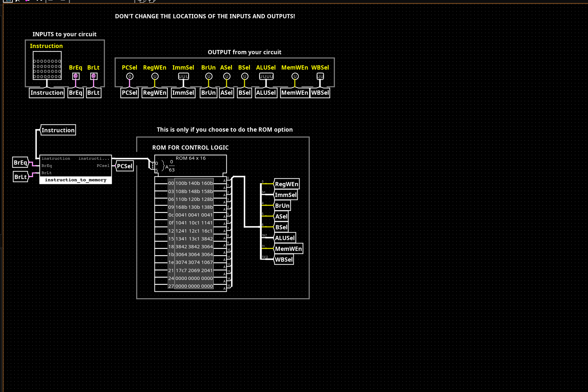Select the "ROM FOR CONTROL LOGIC" text label
This screenshot has width=588, height=392.
(190, 148)
